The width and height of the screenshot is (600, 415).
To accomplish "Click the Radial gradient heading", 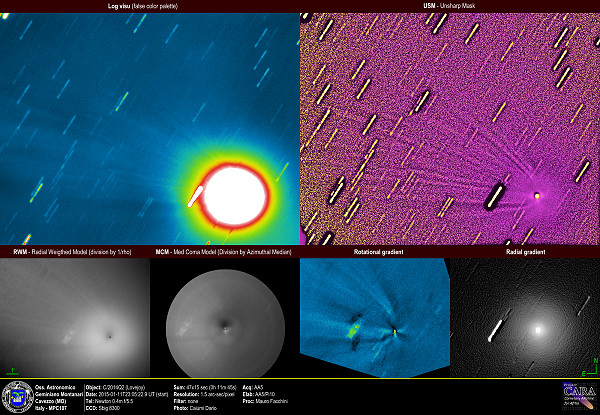I will (x=526, y=253).
